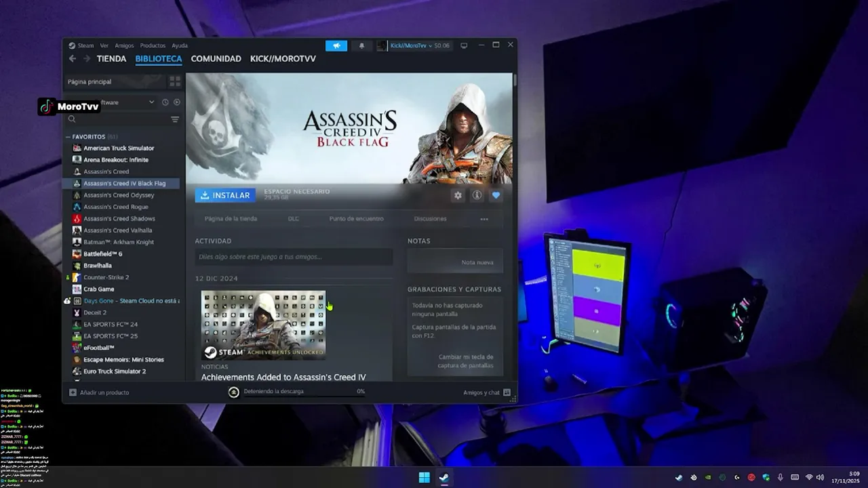Open Windows Security shield tray icon
The height and width of the screenshot is (488, 868).
[x=766, y=478]
